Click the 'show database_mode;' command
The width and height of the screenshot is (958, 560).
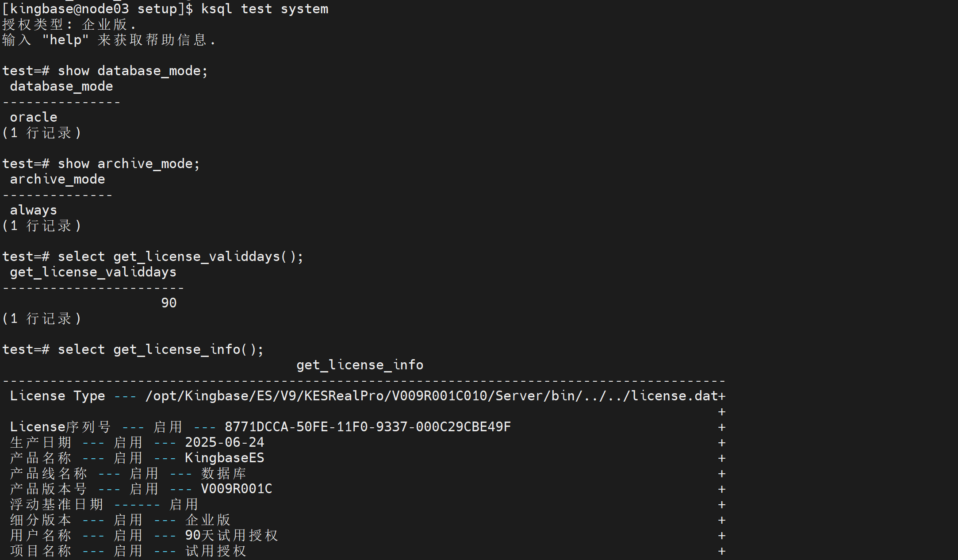[x=132, y=71]
